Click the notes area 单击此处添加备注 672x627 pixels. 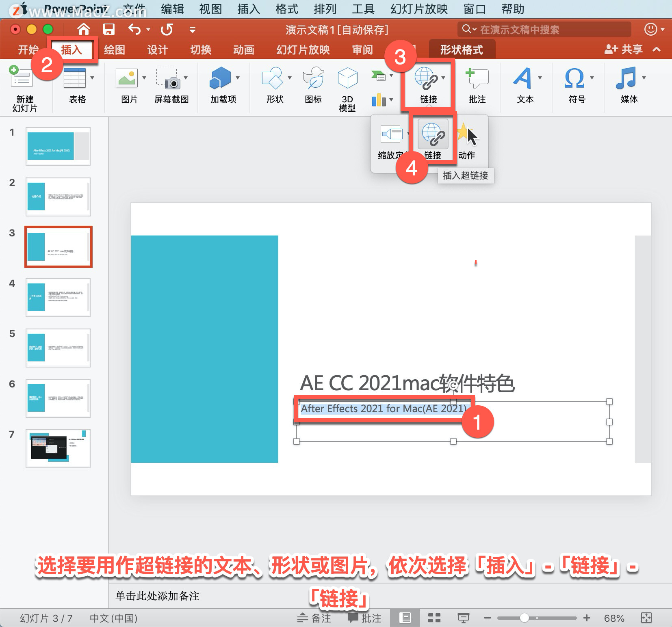157,596
